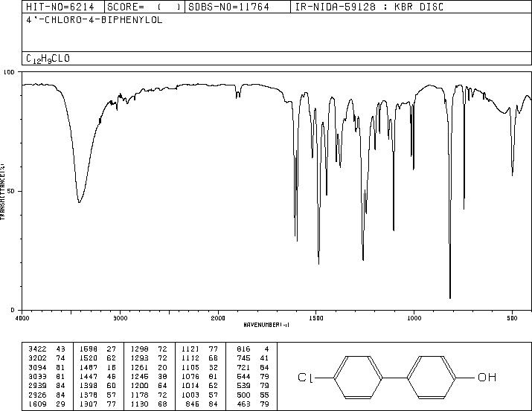Select peak table entry 3202
Viewport: 532px width, 411px height.
pyautogui.click(x=37, y=358)
